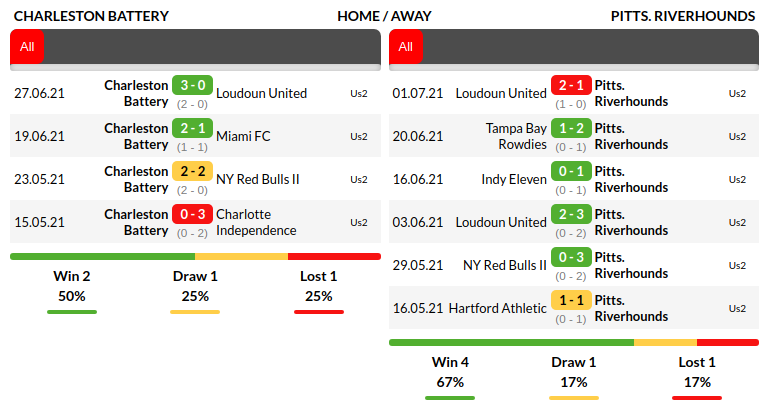This screenshot has width=778, height=408.
Task: Click the Us2 league label for 27.06.21 match
Action: [x=359, y=93]
